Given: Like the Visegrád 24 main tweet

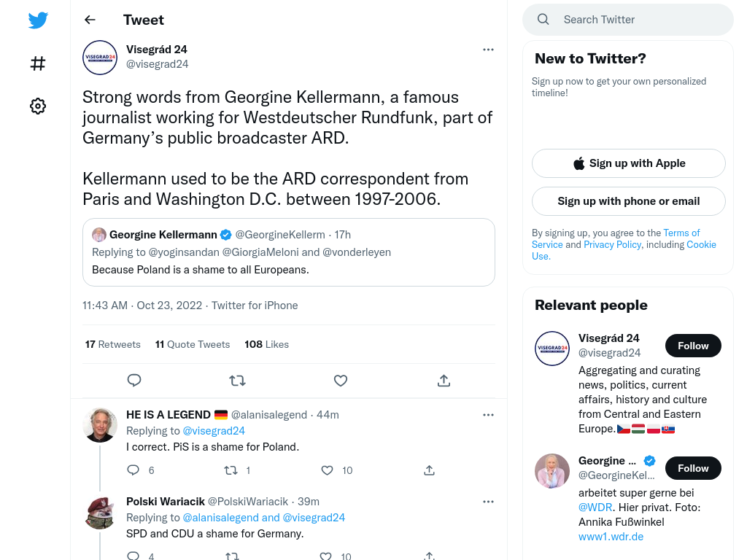Looking at the screenshot, I should tap(341, 381).
